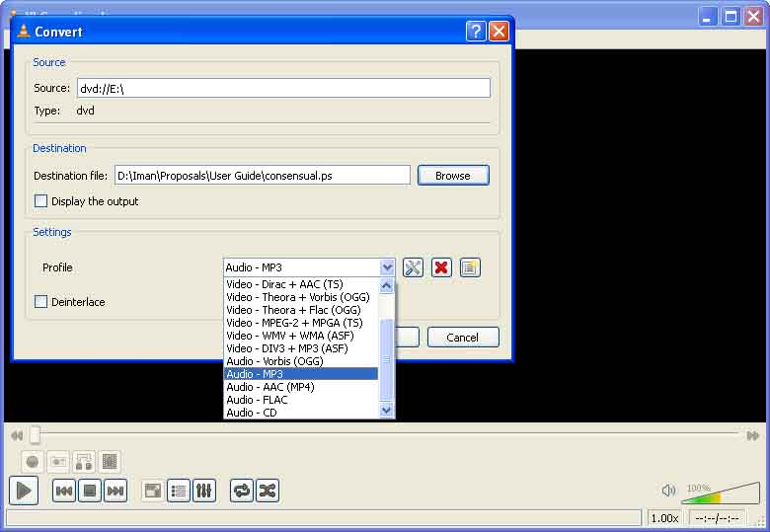Select Video - Dirac + AAC (TS)
Image resolution: width=770 pixels, height=532 pixels.
click(x=301, y=284)
